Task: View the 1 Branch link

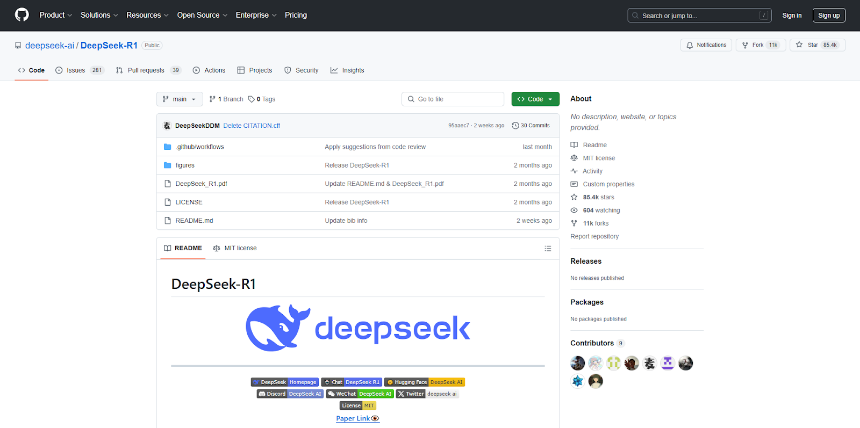Action: [226, 99]
